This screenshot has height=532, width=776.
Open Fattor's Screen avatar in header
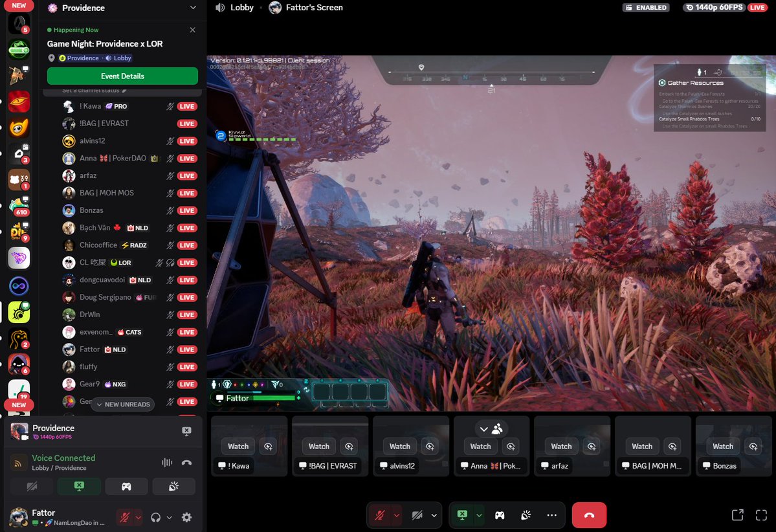point(275,7)
